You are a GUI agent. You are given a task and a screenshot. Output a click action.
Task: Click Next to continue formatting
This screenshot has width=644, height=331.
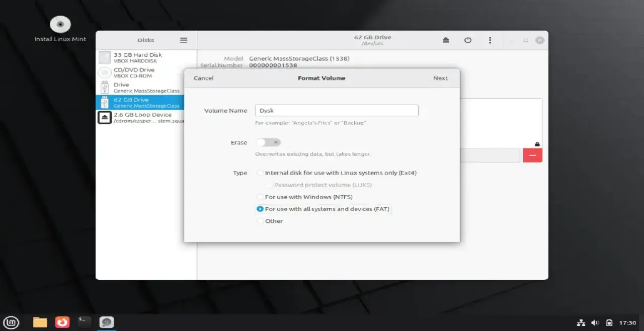[x=440, y=78]
